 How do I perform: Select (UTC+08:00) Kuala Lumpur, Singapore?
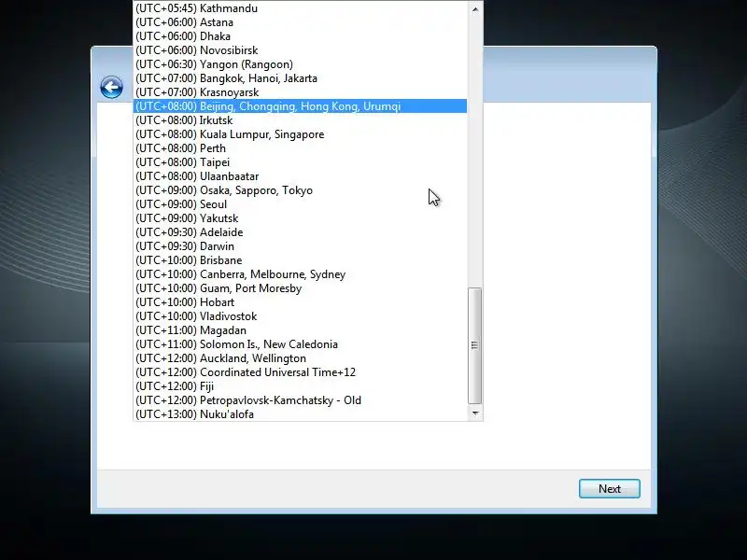[300, 134]
